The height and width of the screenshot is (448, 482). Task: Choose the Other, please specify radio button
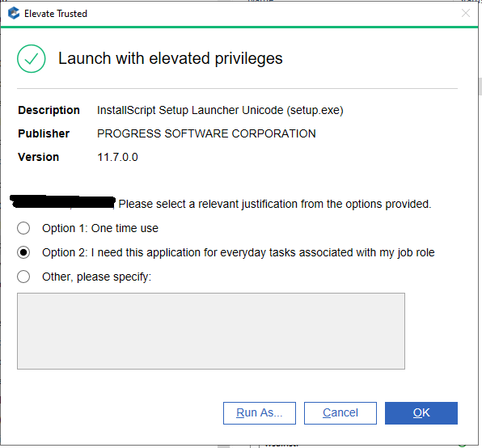click(23, 277)
